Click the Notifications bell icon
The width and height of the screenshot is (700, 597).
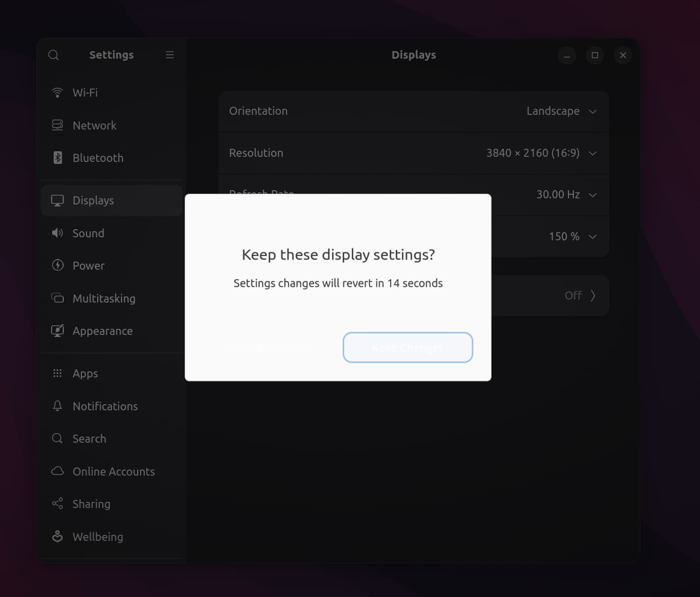pos(58,406)
